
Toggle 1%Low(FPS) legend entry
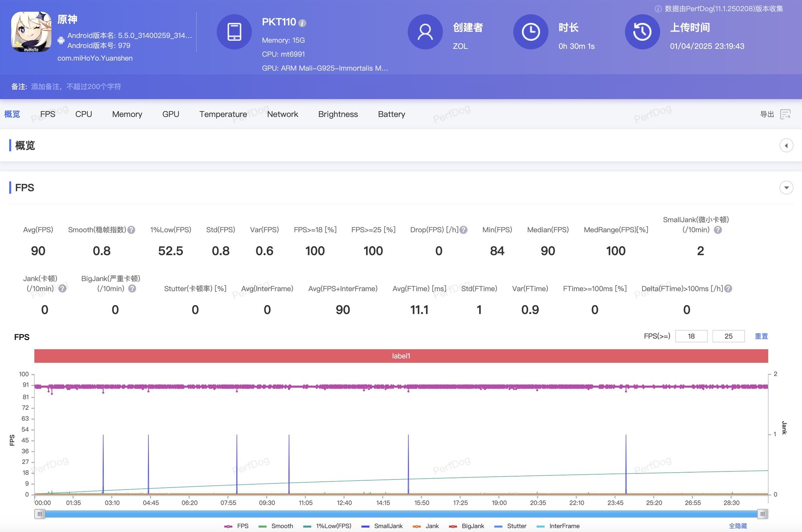pos(328,526)
